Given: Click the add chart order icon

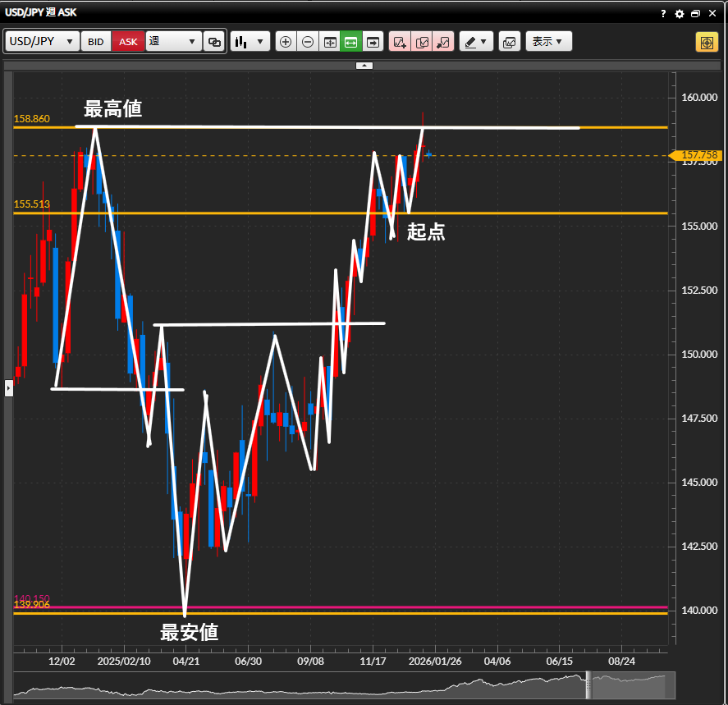Looking at the screenshot, I should pyautogui.click(x=400, y=42).
